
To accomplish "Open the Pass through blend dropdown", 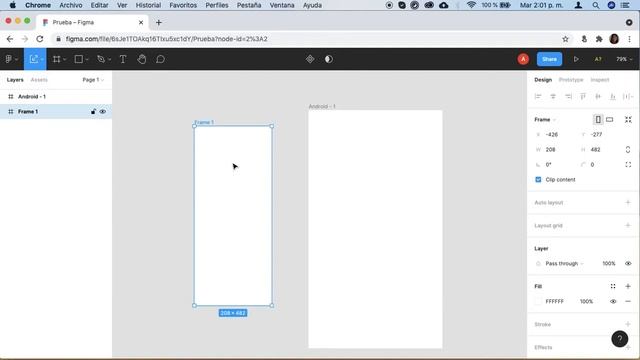I will click(564, 263).
